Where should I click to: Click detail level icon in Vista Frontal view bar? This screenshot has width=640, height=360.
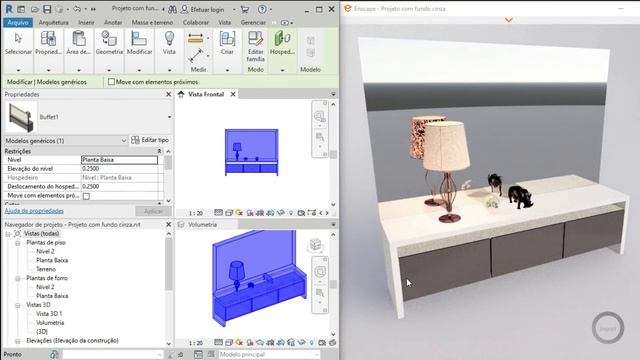point(218,213)
